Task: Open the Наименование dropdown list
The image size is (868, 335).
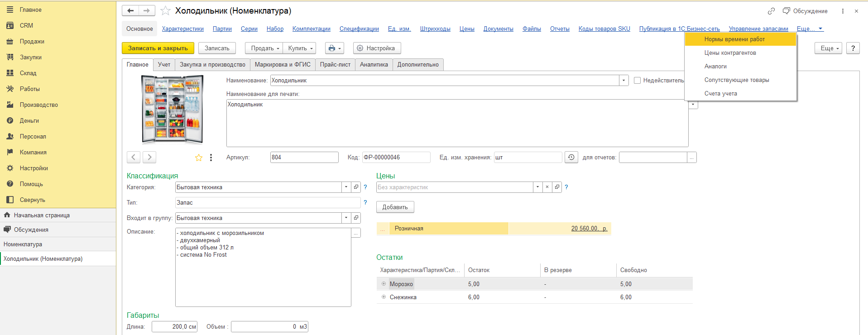Action: pyautogui.click(x=624, y=80)
